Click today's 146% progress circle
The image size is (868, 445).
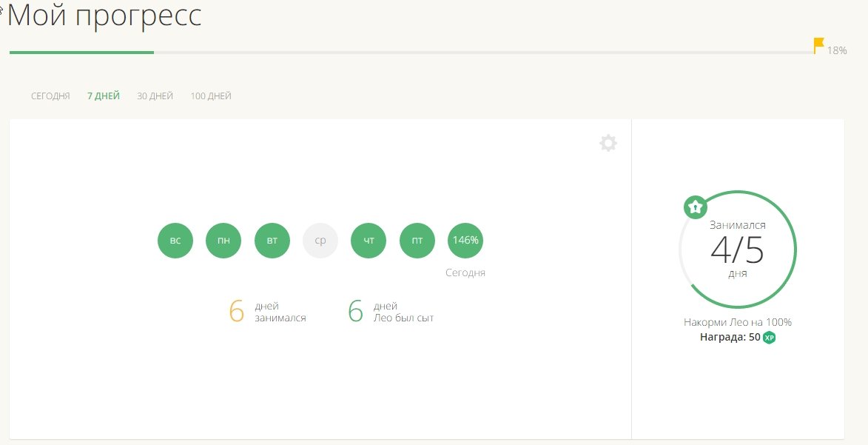pyautogui.click(x=465, y=241)
